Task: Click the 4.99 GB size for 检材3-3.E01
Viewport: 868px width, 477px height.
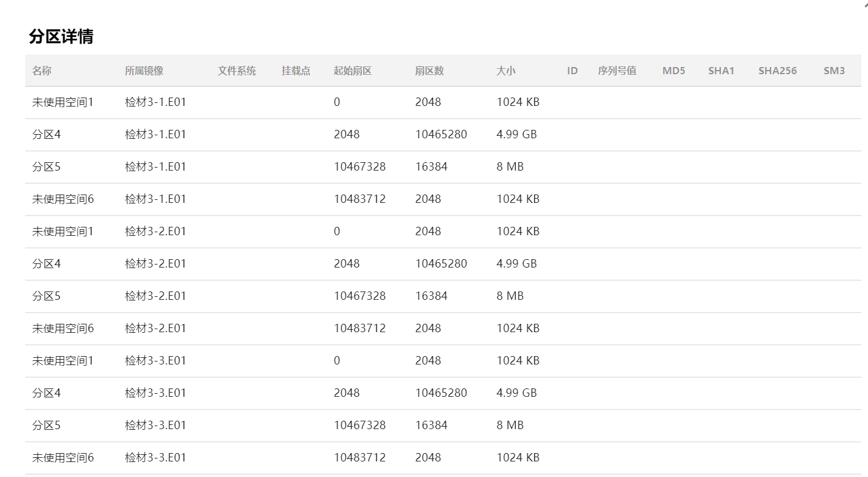Action: 517,393
